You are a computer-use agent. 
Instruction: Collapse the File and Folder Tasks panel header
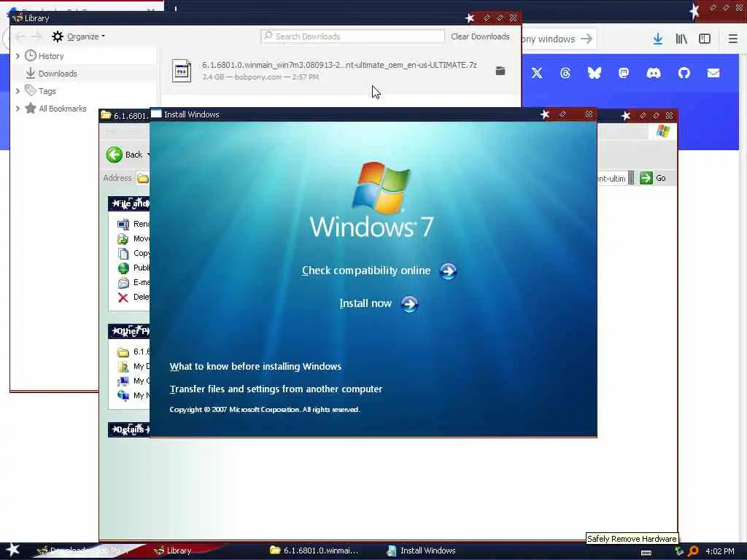128,203
